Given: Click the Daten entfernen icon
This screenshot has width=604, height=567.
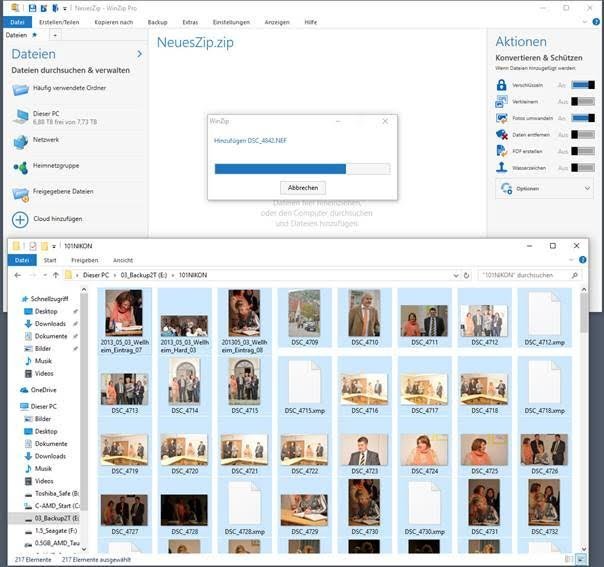Looking at the screenshot, I should [501, 135].
